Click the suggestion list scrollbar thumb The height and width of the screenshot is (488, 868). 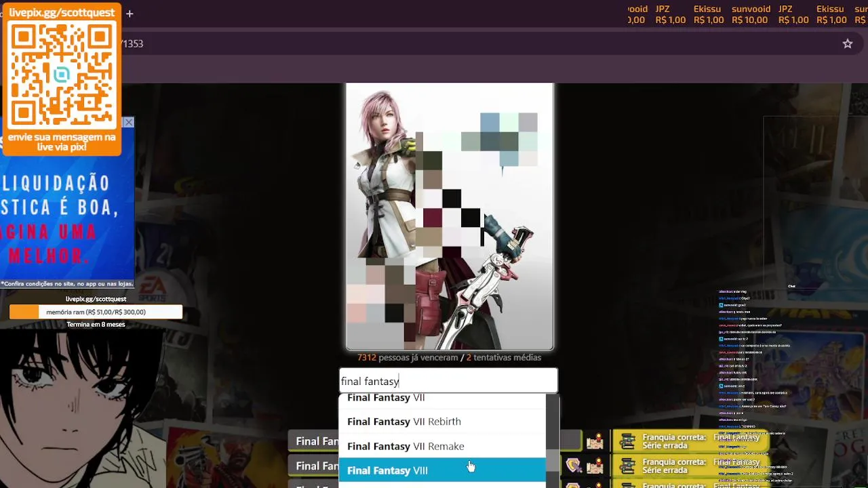[x=553, y=460]
